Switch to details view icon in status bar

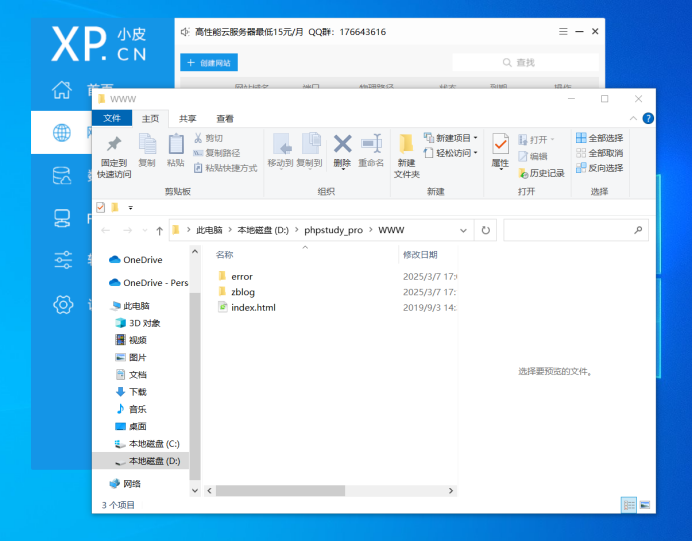pyautogui.click(x=629, y=505)
